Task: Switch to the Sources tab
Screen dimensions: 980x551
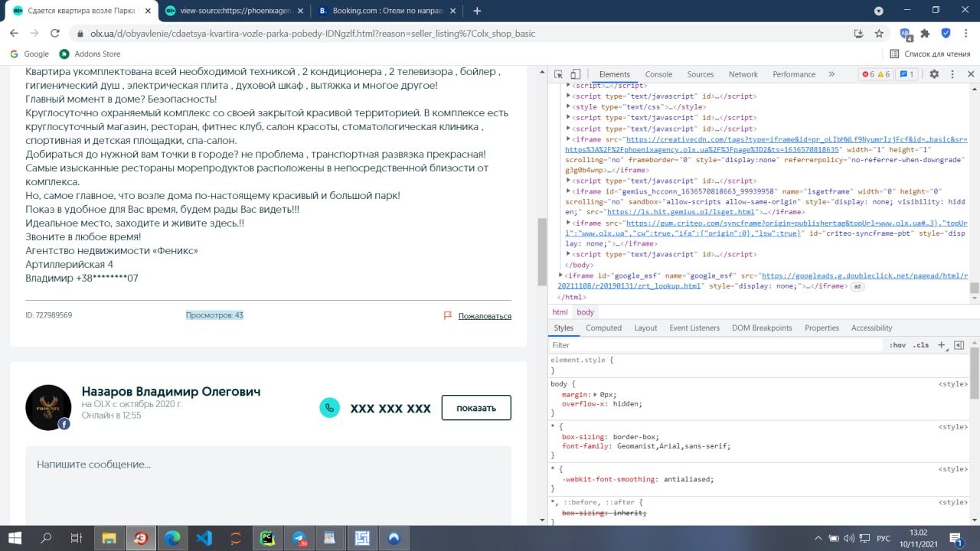Action: [x=701, y=74]
